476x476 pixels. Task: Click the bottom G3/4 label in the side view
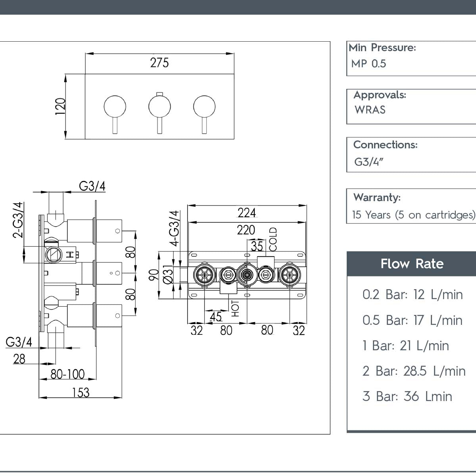[x=19, y=342]
